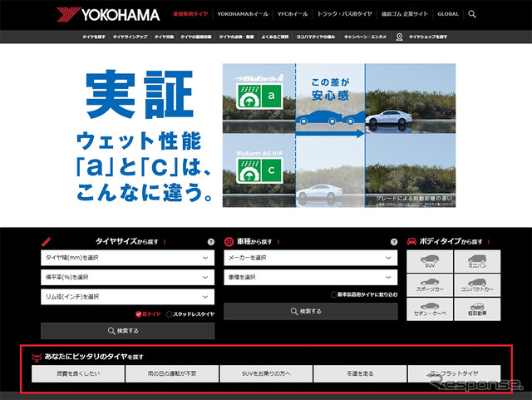Viewport: 532px width, 400px height.
Task: Click the 車種から探す heading link
Action: (254, 242)
